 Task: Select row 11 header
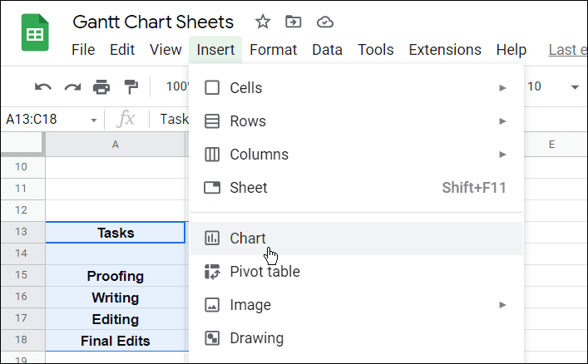pos(22,189)
